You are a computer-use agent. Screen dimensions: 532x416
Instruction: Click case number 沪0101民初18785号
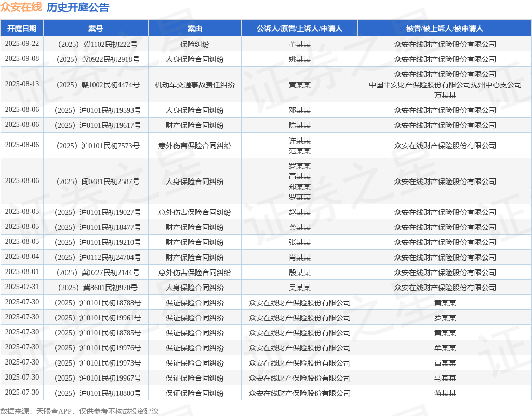tap(98, 333)
